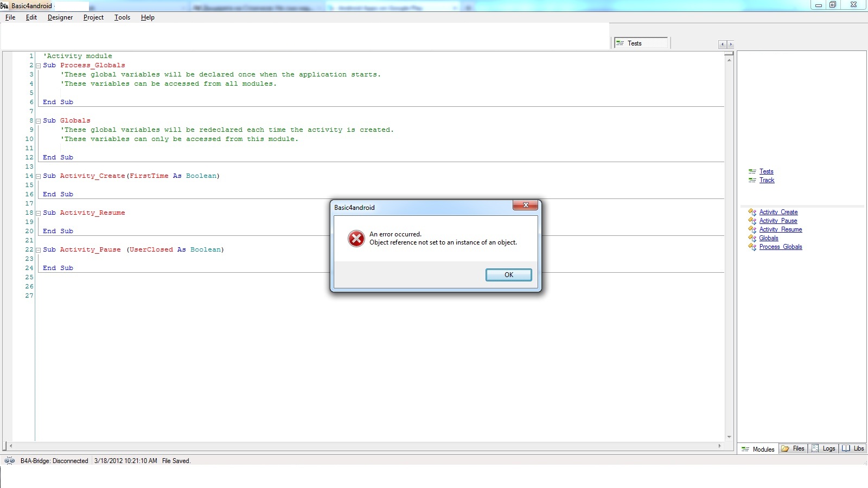Click the 'Object reference not set' error message
Image resolution: width=868 pixels, height=488 pixels.
443,242
